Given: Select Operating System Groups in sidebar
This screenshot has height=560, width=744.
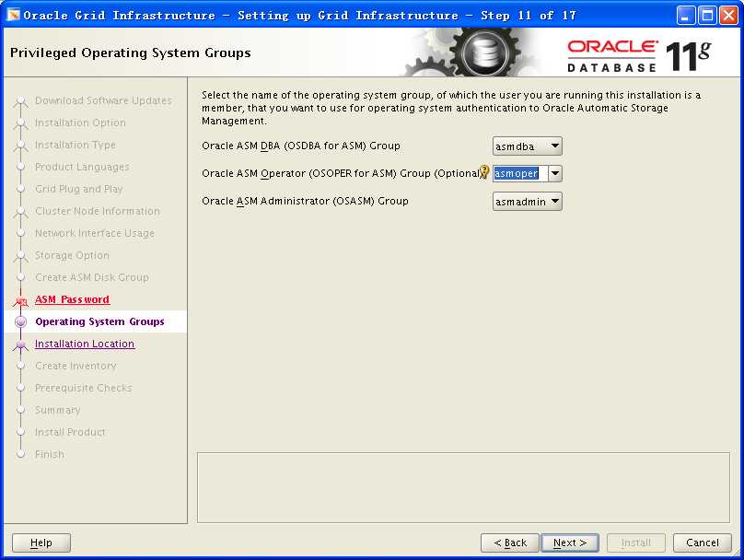Looking at the screenshot, I should tap(99, 321).
